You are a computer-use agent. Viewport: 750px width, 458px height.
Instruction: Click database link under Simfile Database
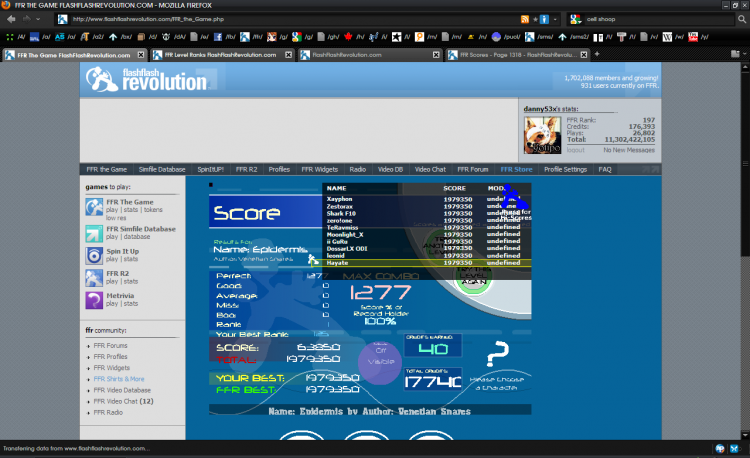[137, 237]
